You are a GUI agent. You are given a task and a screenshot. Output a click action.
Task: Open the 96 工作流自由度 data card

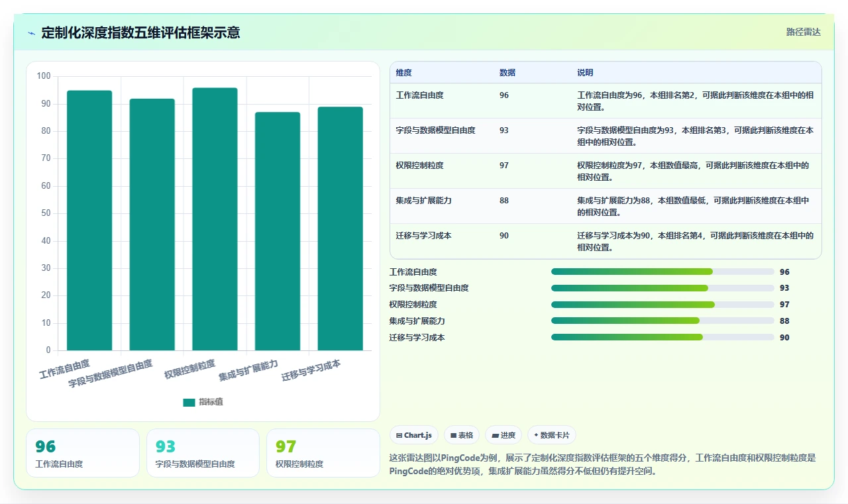point(83,453)
